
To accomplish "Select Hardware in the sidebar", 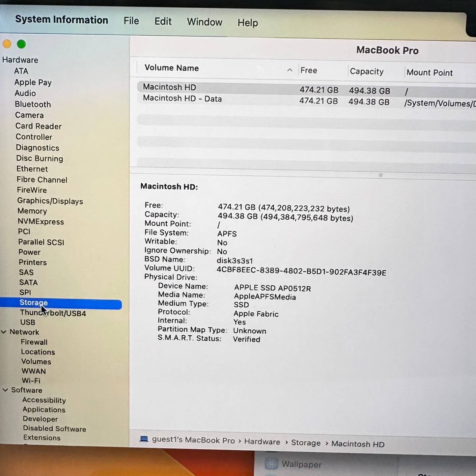I will [20, 60].
